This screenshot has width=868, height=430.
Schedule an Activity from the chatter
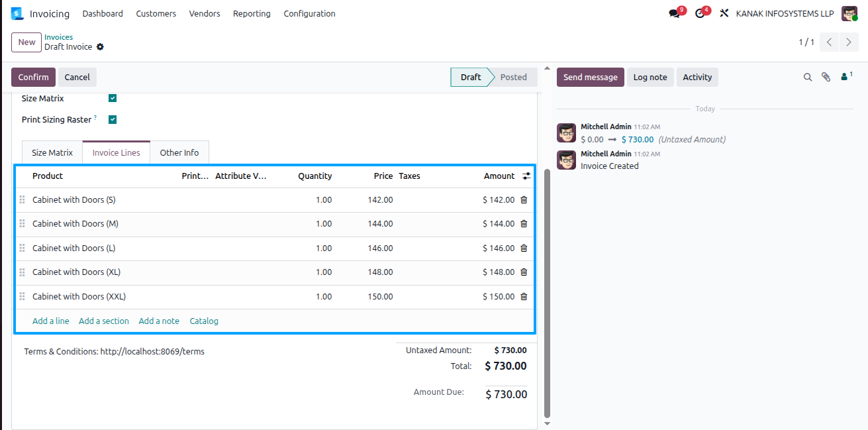(697, 77)
